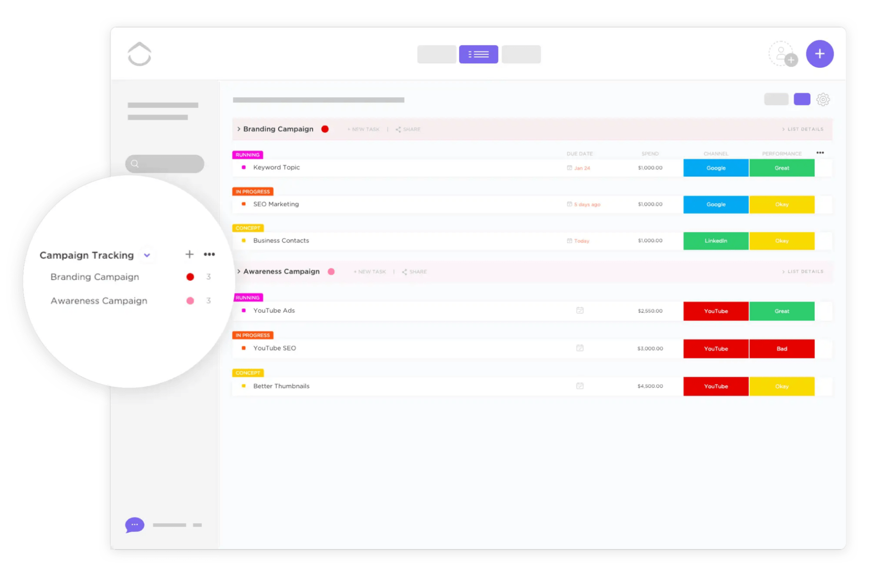The height and width of the screenshot is (588, 880).
Task: Toggle the purple color swatch button top right
Action: (802, 100)
